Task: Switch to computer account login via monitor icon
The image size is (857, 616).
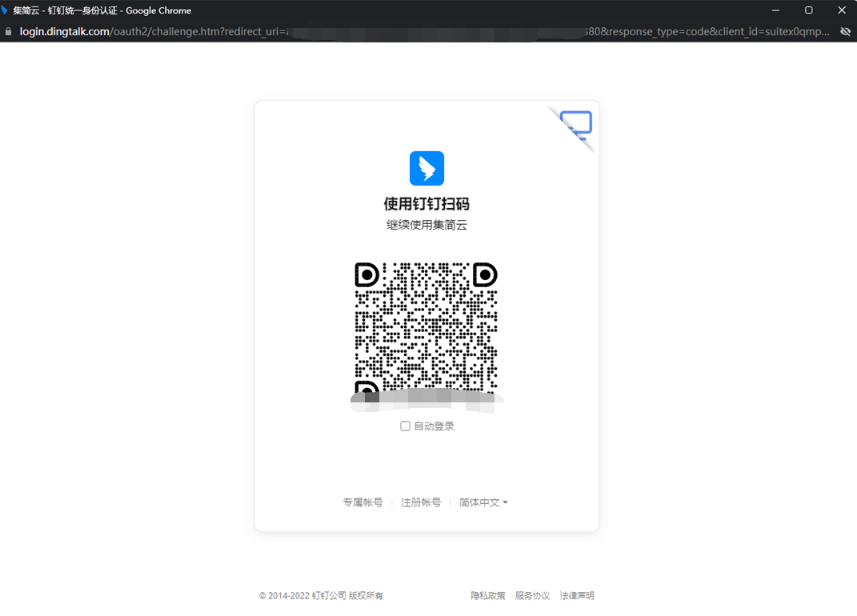Action: click(577, 124)
